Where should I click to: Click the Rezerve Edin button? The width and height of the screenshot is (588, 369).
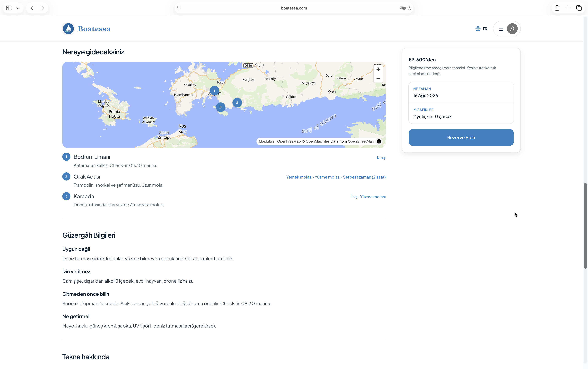click(x=461, y=137)
